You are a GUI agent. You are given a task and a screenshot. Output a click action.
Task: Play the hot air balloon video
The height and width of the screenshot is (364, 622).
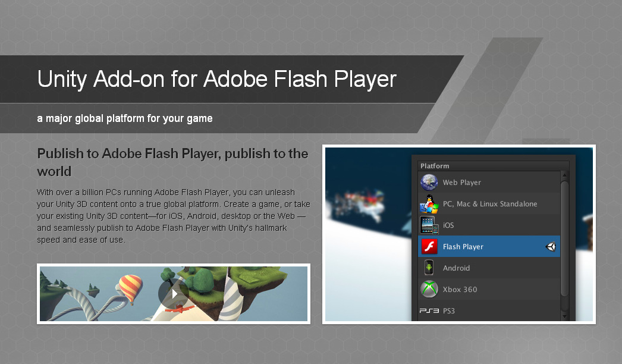(174, 294)
